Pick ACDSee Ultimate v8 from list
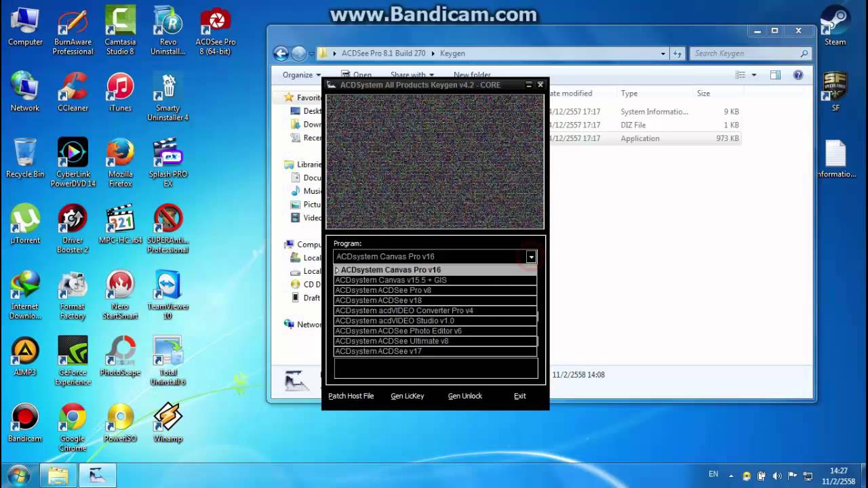Viewport: 868px width, 488px height. [435, 341]
